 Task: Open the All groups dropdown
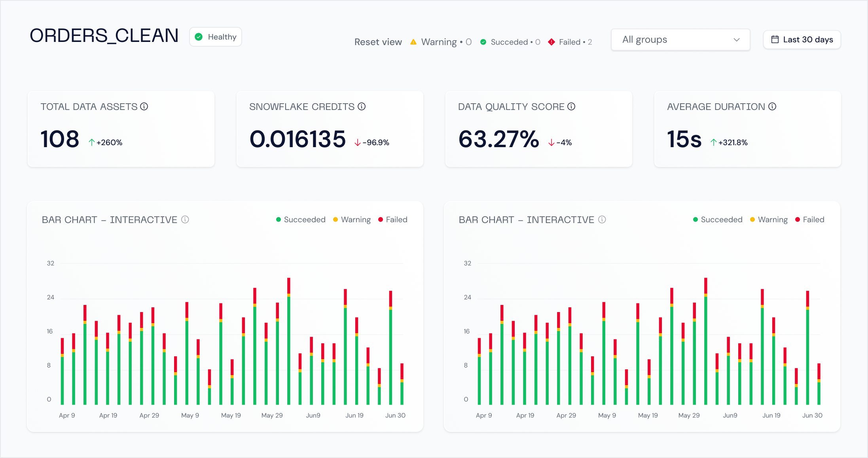tap(680, 40)
